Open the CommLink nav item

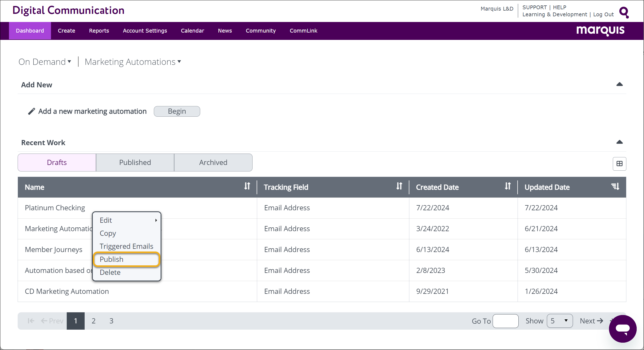tap(303, 31)
